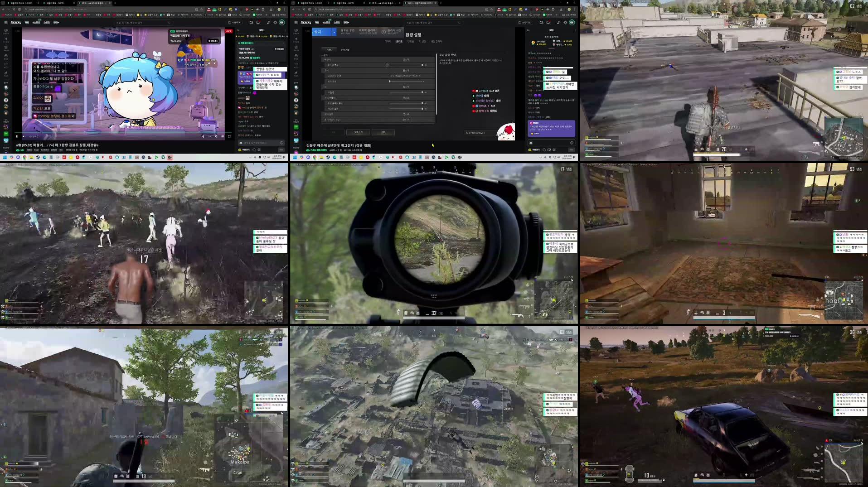
Task: Toggle theater mode in the top-left stream player
Action: coord(223,136)
